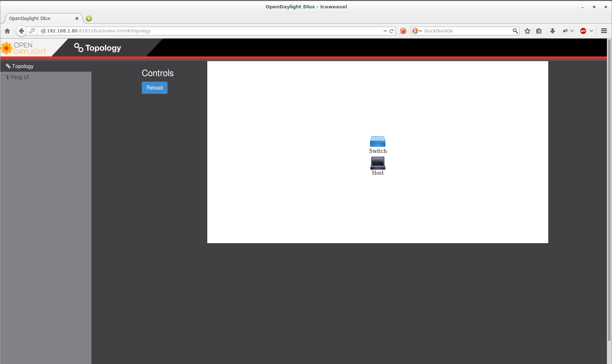Click the Adblock Plus ABP icon

click(x=583, y=31)
